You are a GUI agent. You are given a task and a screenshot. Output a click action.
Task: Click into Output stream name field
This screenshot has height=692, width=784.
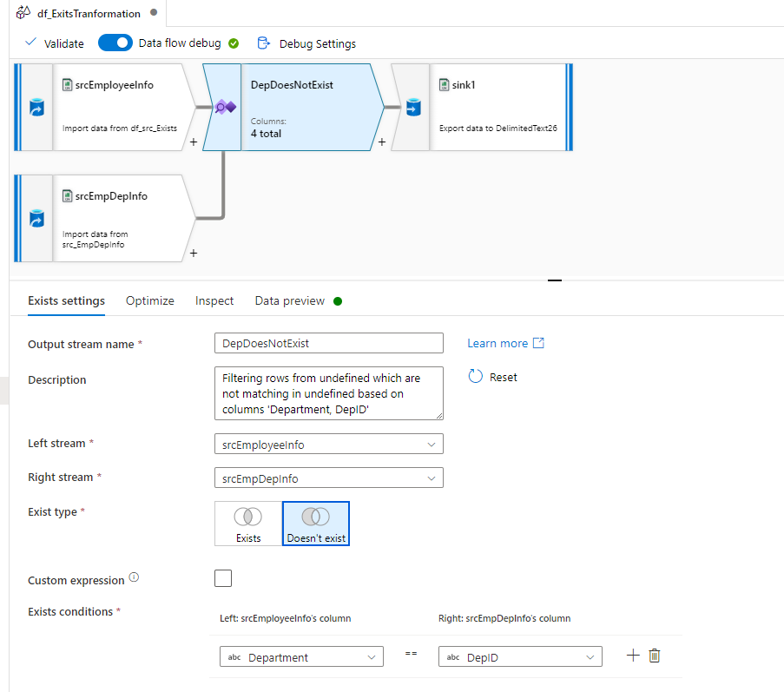pos(329,344)
